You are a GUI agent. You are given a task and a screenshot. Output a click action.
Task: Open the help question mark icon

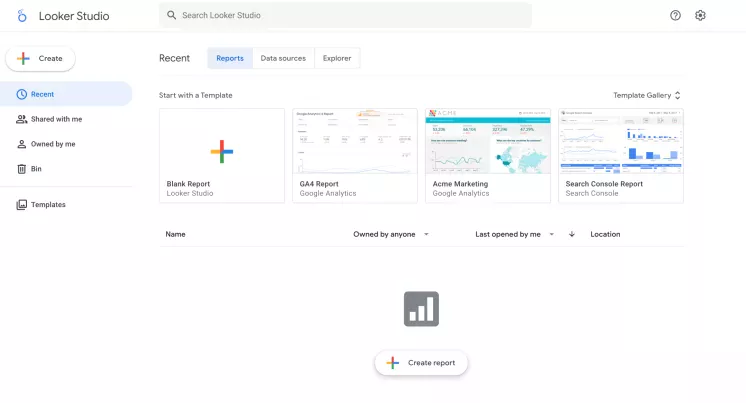[x=675, y=15]
